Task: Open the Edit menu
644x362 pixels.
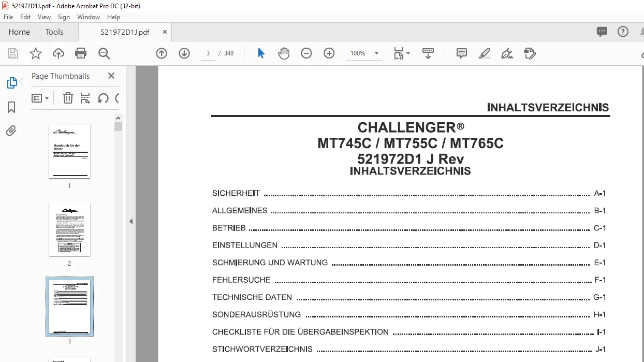Action: (25, 17)
